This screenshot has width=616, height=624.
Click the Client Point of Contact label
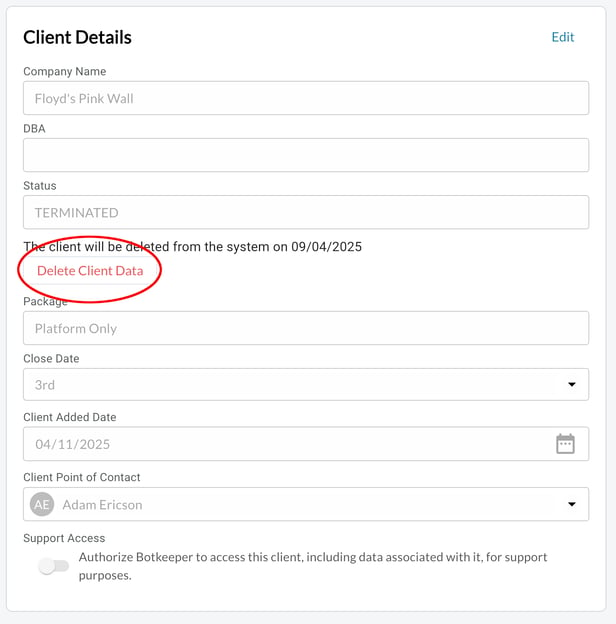[x=82, y=477]
